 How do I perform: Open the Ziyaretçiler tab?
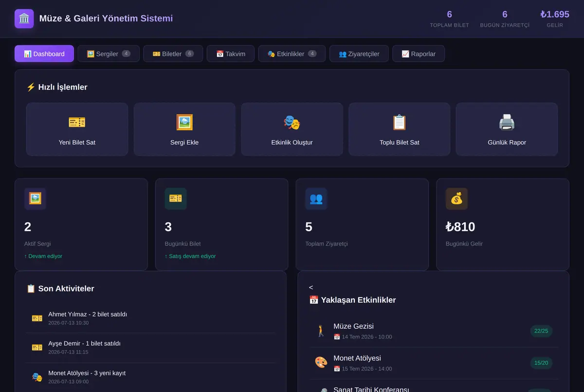click(x=359, y=53)
